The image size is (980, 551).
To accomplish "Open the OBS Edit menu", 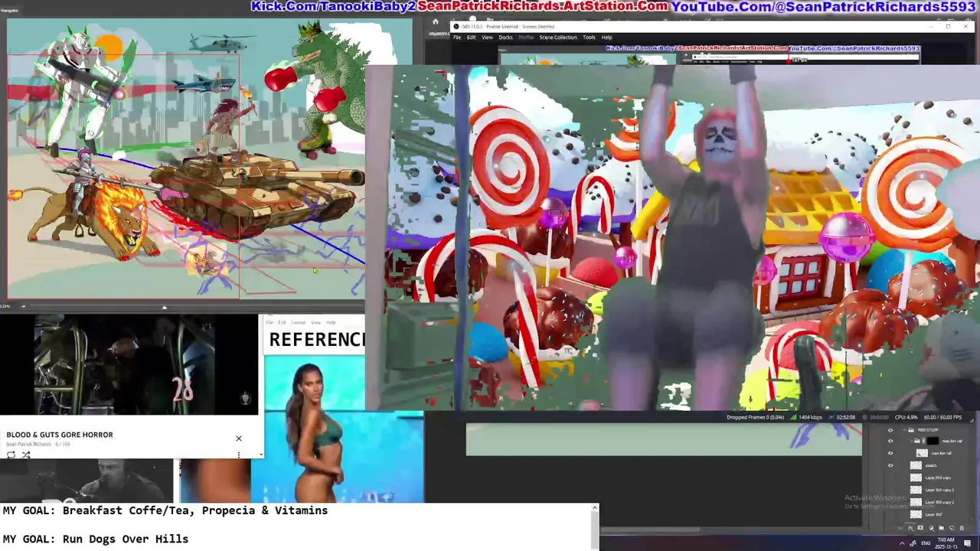I will click(x=471, y=37).
